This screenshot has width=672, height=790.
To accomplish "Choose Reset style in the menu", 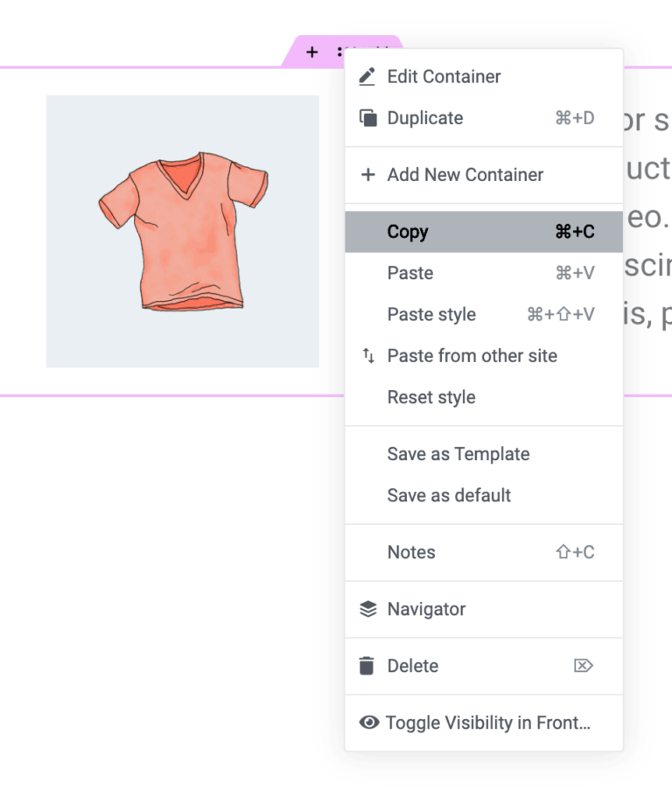I will pos(431,397).
